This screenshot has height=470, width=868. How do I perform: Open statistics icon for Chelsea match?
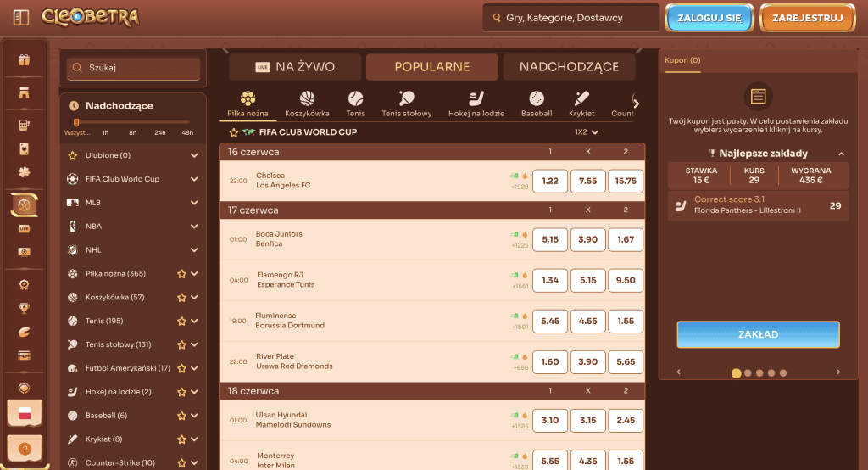pos(515,176)
